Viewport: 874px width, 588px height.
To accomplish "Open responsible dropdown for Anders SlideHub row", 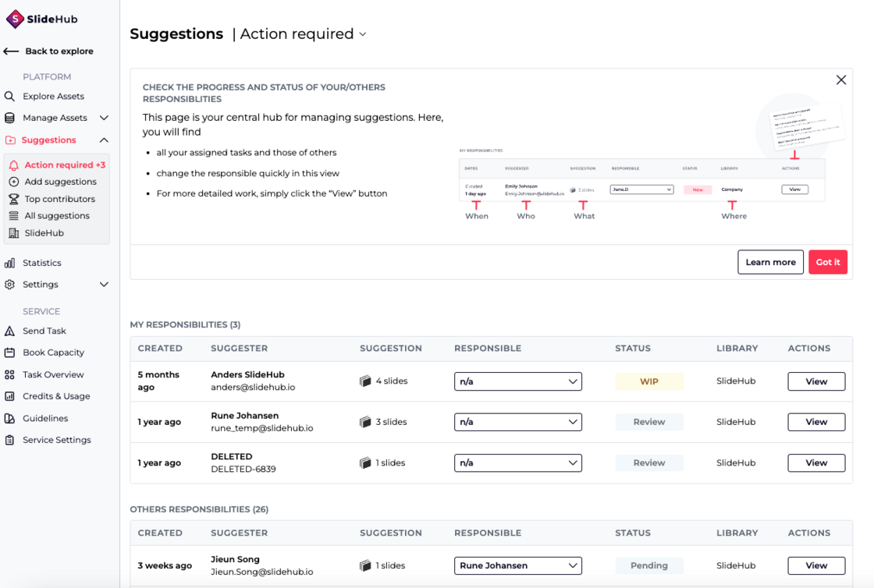I will point(518,381).
